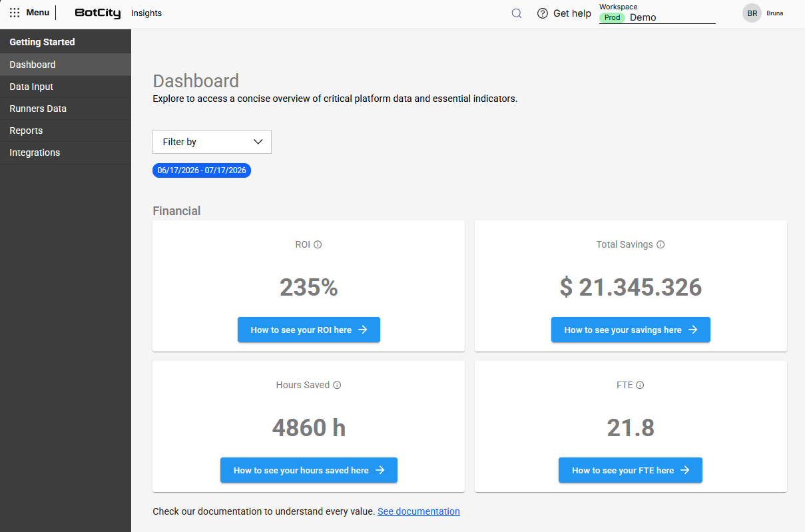Click the Menu label text
This screenshot has width=805, height=532.
[x=38, y=13]
